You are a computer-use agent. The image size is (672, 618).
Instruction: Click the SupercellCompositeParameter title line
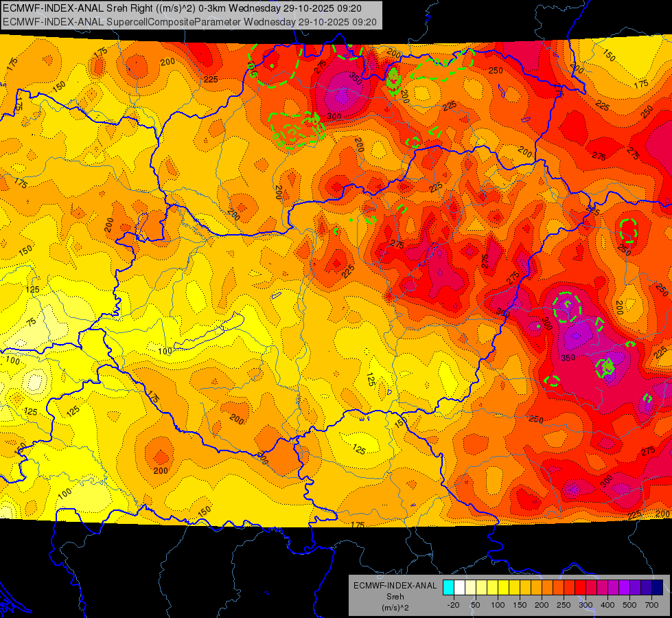(x=190, y=22)
